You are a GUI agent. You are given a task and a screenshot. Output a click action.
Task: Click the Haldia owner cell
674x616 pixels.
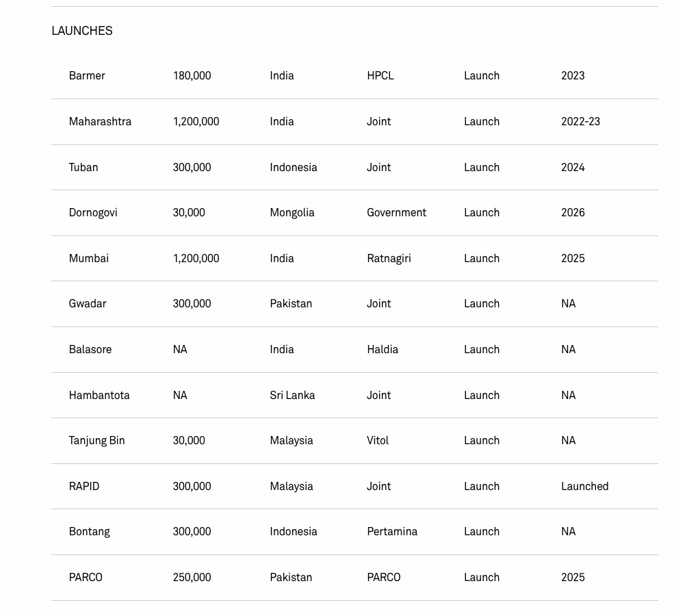tap(383, 350)
